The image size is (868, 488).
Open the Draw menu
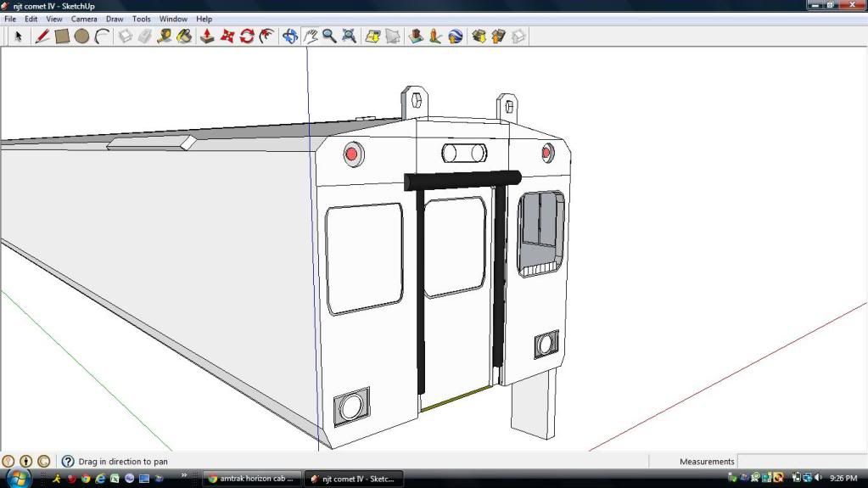[115, 19]
